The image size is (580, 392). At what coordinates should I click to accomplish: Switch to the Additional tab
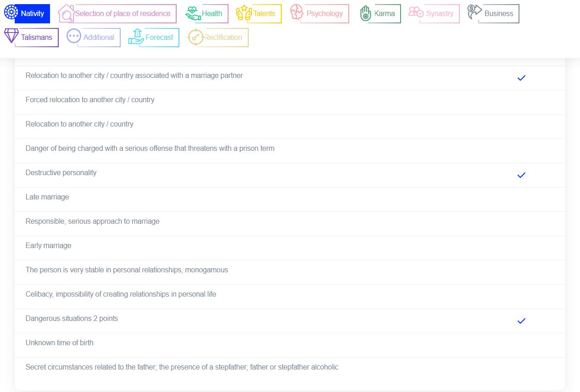click(x=98, y=38)
